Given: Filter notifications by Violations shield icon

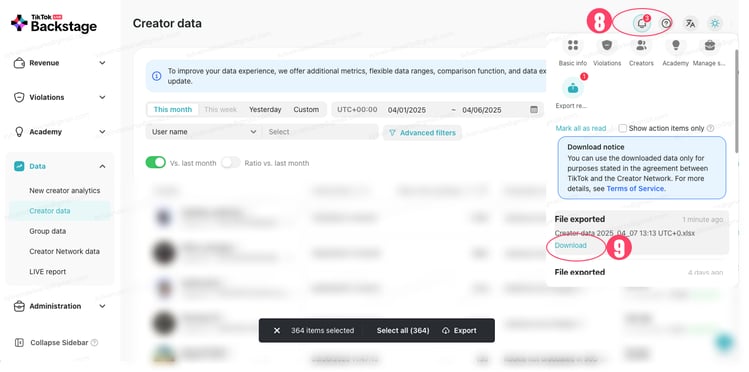Looking at the screenshot, I should coord(607,45).
